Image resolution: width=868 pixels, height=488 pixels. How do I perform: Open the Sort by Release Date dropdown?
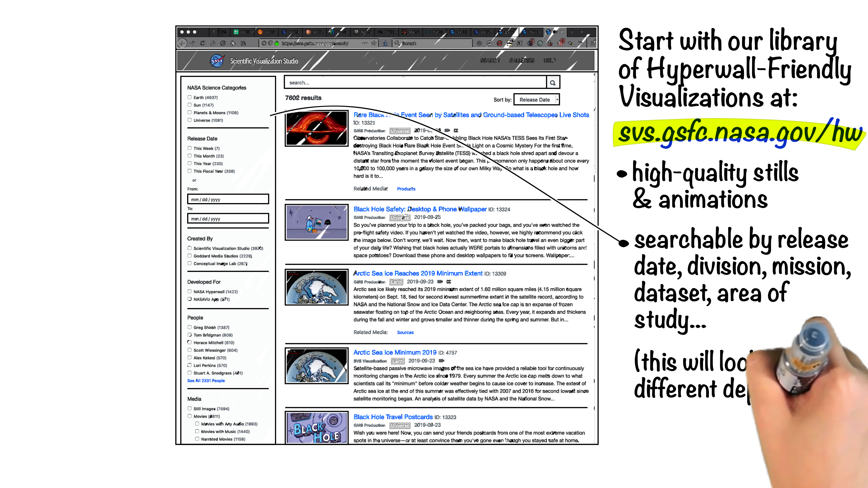(x=536, y=100)
